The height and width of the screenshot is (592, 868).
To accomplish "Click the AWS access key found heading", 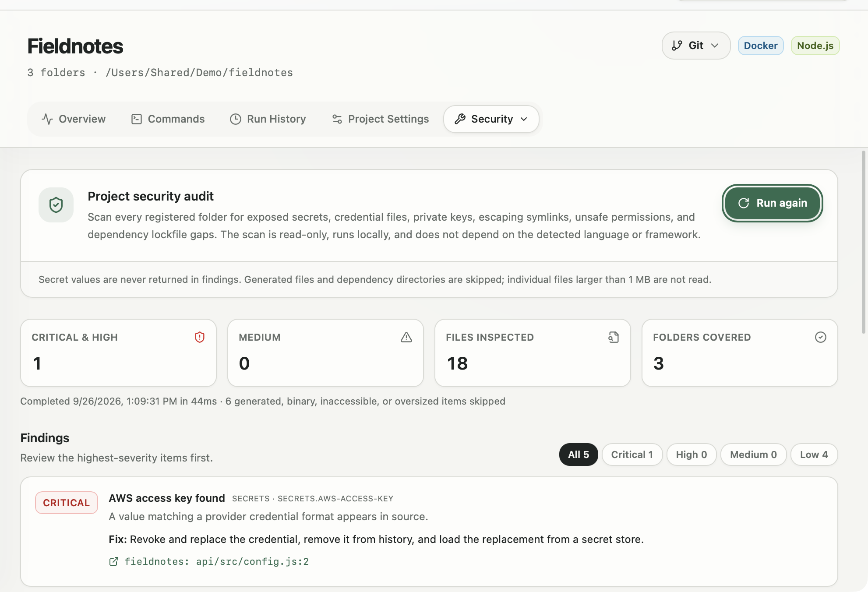I will 167,498.
